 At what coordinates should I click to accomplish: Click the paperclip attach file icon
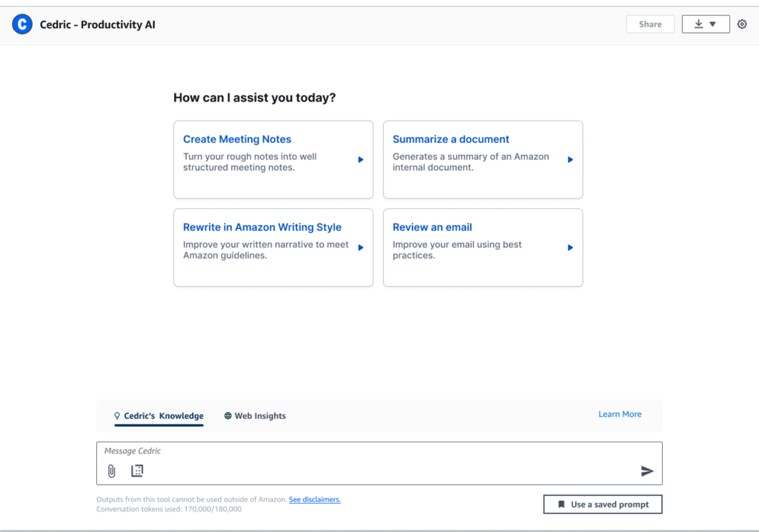tap(112, 471)
